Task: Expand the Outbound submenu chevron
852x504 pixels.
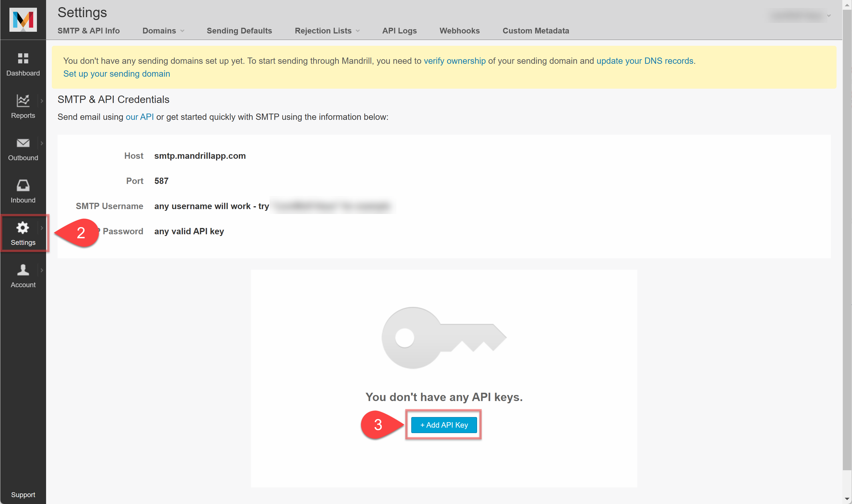Action: pos(42,143)
